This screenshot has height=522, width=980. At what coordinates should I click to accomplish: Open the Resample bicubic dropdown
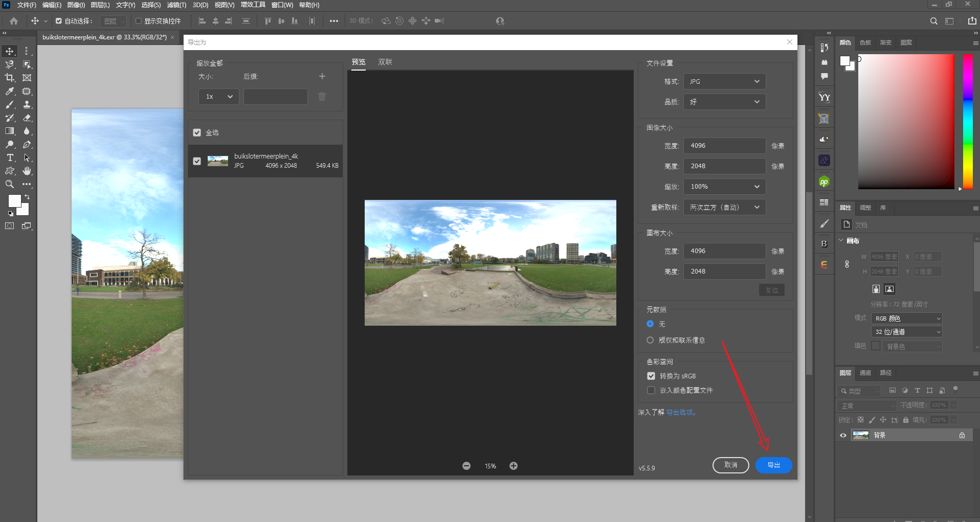tap(725, 207)
